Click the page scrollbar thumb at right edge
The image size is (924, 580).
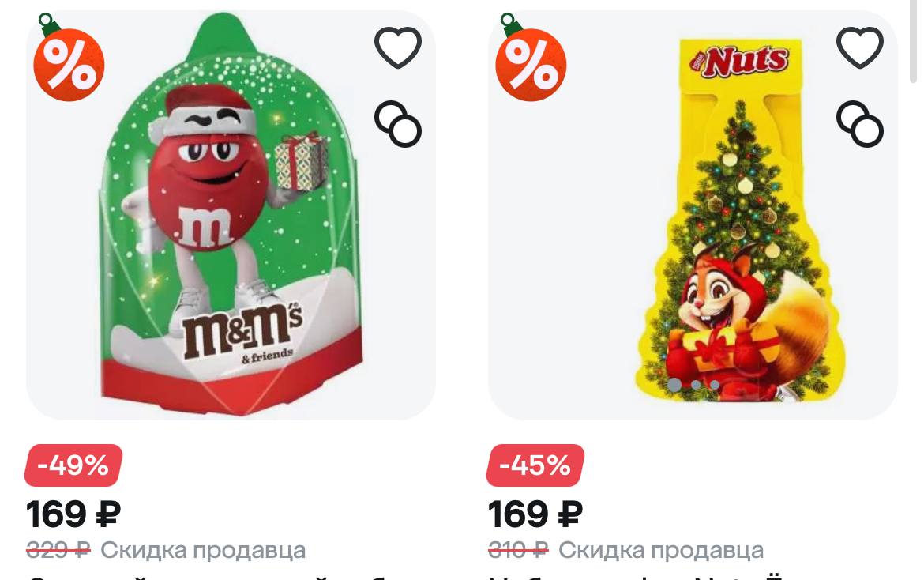coord(914,41)
